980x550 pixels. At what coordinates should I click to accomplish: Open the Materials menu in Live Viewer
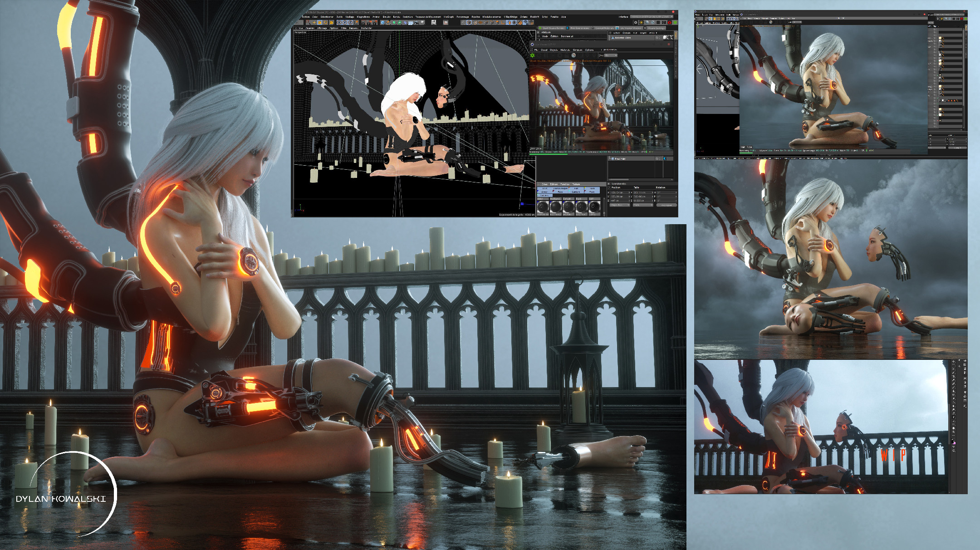tap(565, 50)
